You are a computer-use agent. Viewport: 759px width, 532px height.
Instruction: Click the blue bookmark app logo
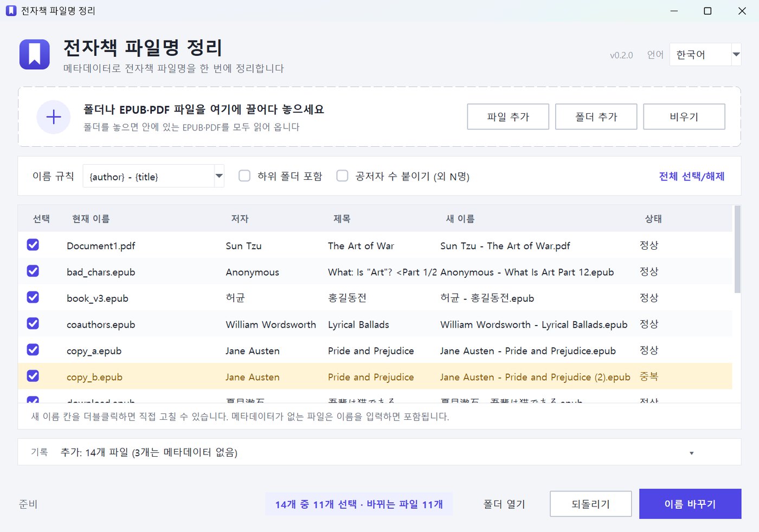click(x=35, y=54)
